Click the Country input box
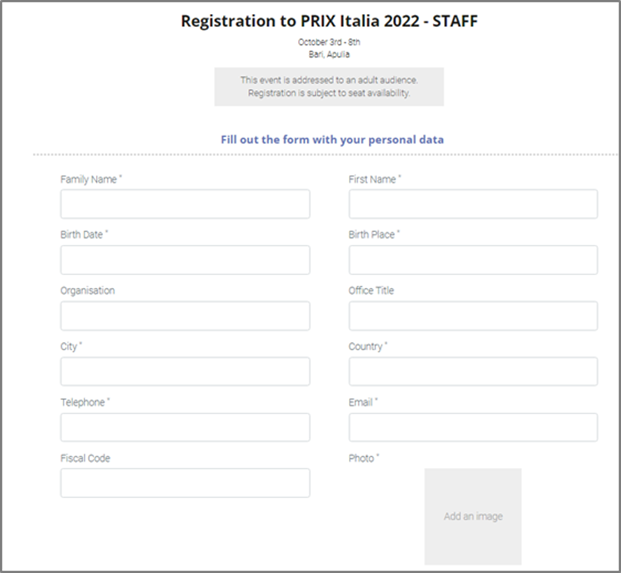The image size is (621, 573). coord(473,372)
